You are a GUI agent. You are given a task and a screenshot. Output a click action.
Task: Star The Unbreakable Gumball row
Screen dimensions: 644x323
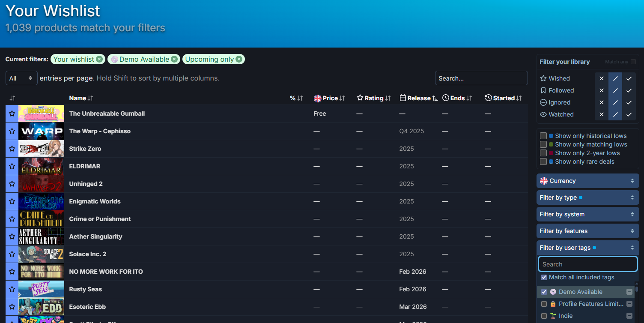pyautogui.click(x=12, y=114)
